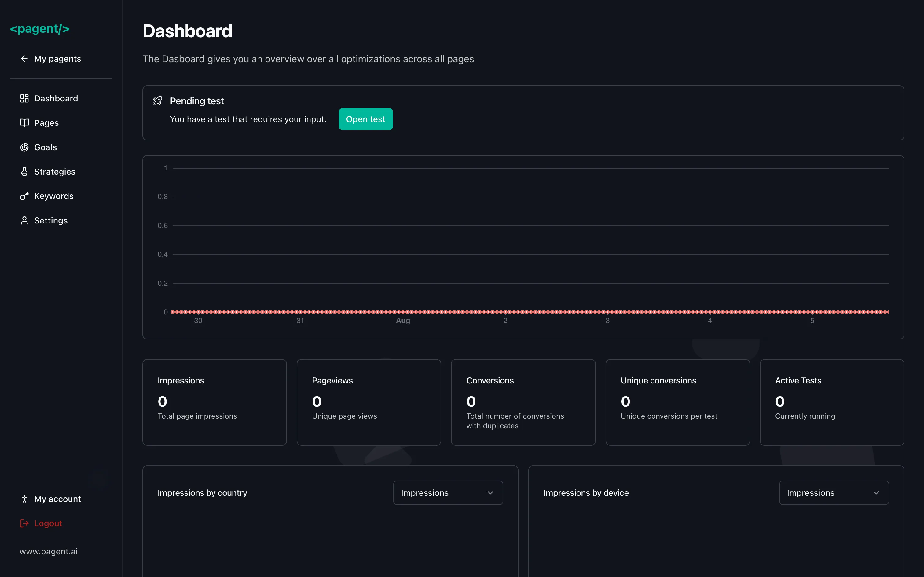The height and width of the screenshot is (577, 924).
Task: Click the Goals target icon
Action: point(24,147)
